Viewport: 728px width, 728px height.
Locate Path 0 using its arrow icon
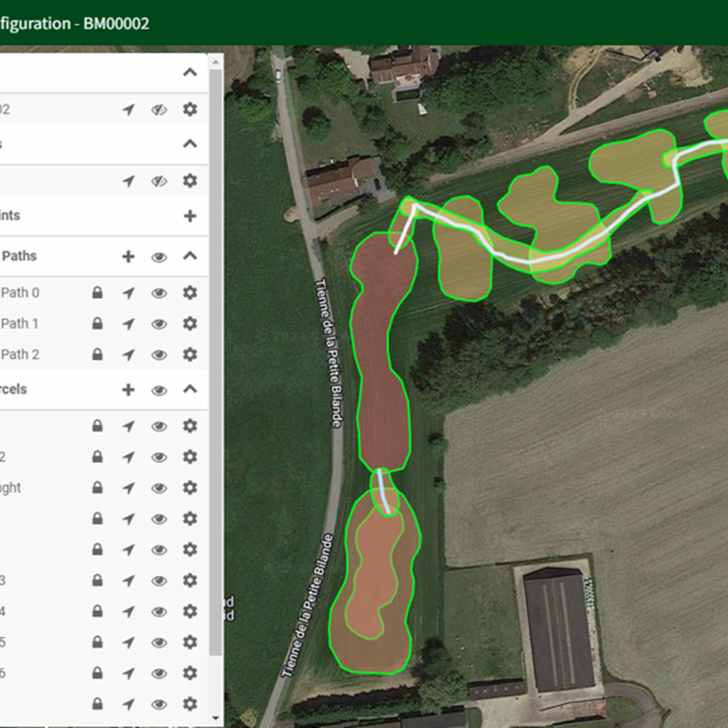(128, 293)
